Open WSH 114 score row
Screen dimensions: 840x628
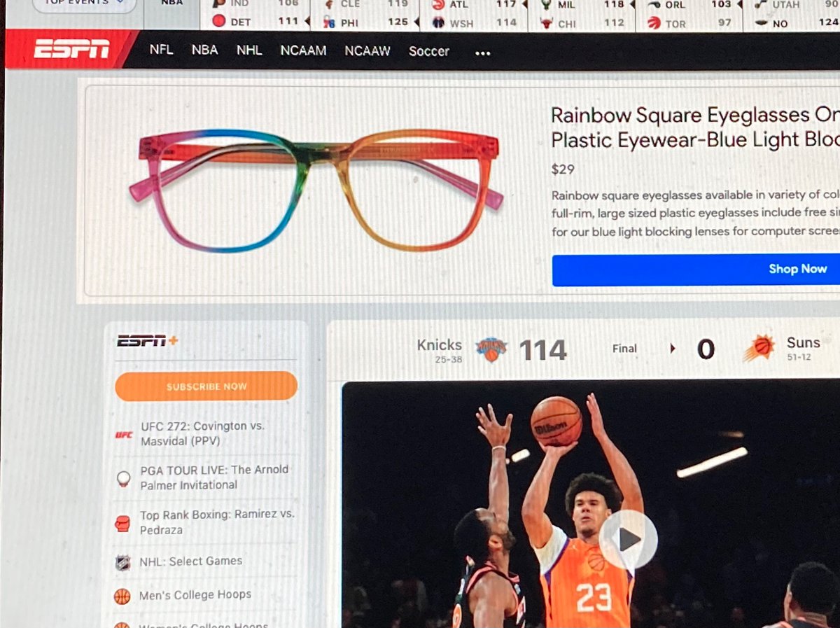click(476, 22)
